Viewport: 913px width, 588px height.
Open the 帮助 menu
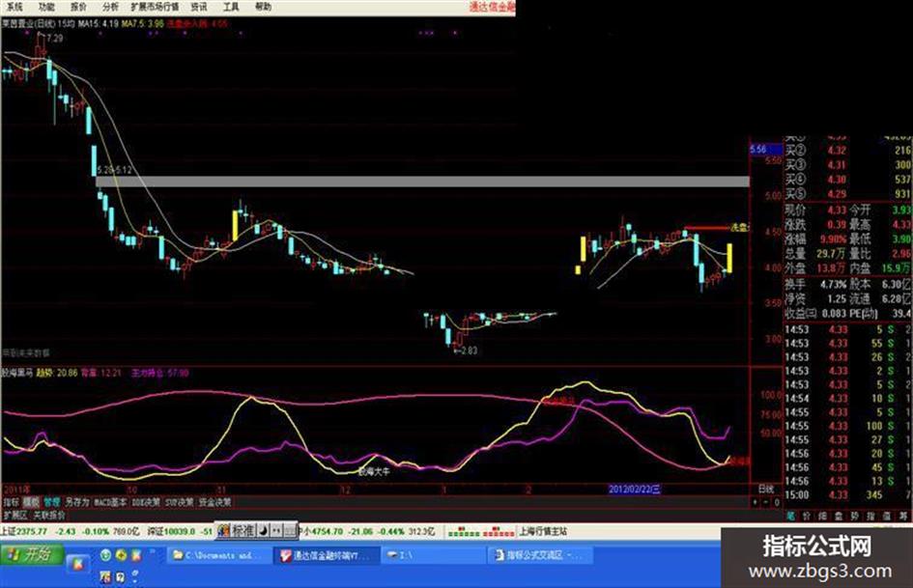click(263, 7)
